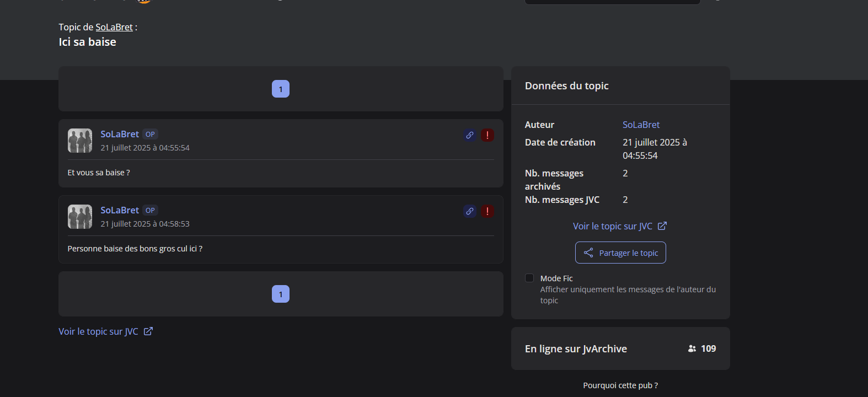The width and height of the screenshot is (868, 397).
Task: Click the online users icon beside 109
Action: click(692, 348)
